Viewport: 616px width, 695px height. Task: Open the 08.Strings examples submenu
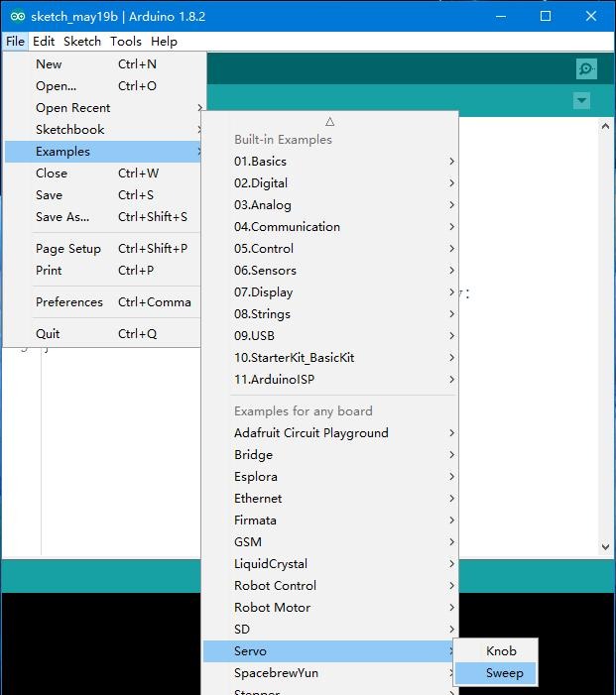pos(330,314)
